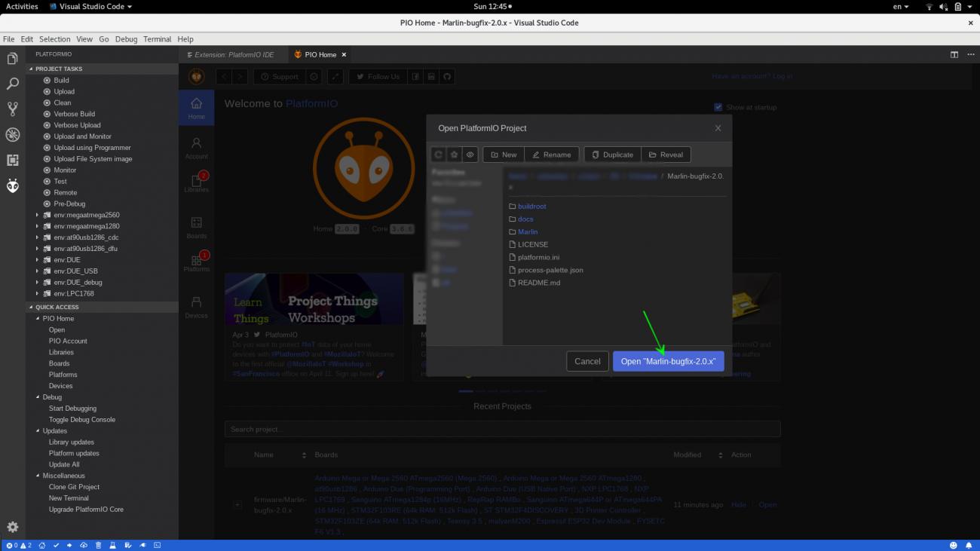Click the Rename button
Viewport: 980px width, 551px height.
point(552,155)
